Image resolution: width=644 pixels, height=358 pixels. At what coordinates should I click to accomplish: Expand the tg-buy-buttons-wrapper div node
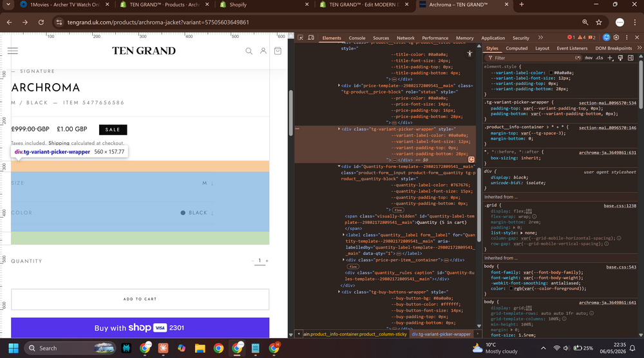(x=339, y=292)
